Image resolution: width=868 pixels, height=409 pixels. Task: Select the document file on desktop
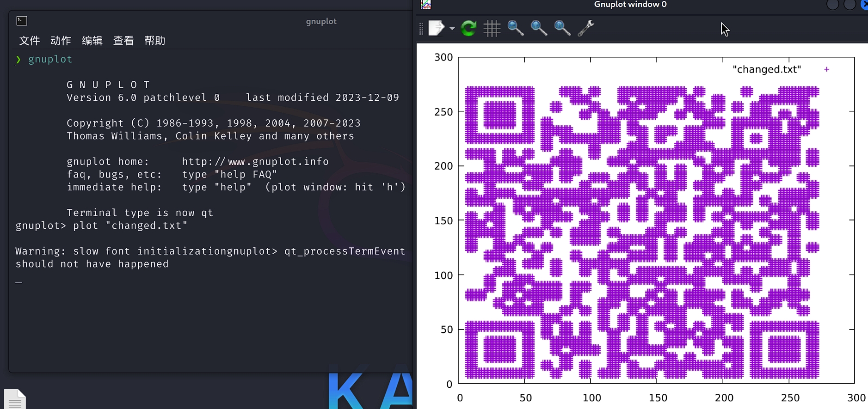pyautogui.click(x=15, y=399)
